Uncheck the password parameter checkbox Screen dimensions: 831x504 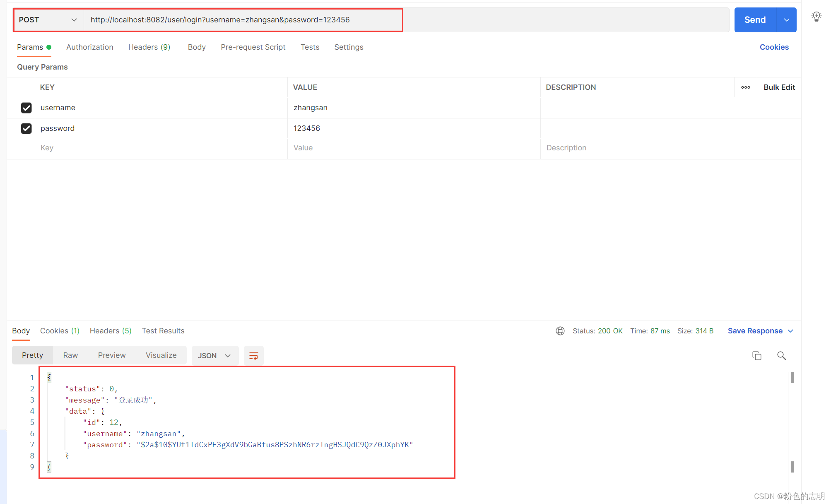pyautogui.click(x=26, y=128)
